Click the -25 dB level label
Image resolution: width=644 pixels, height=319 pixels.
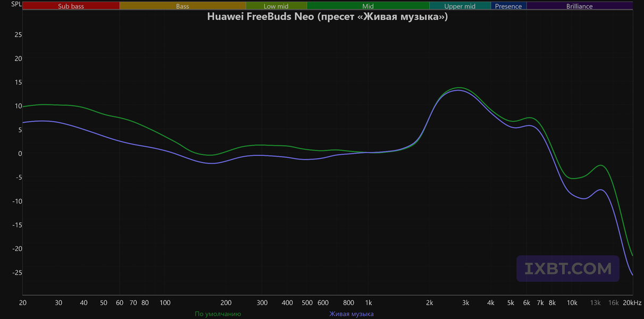pos(17,272)
